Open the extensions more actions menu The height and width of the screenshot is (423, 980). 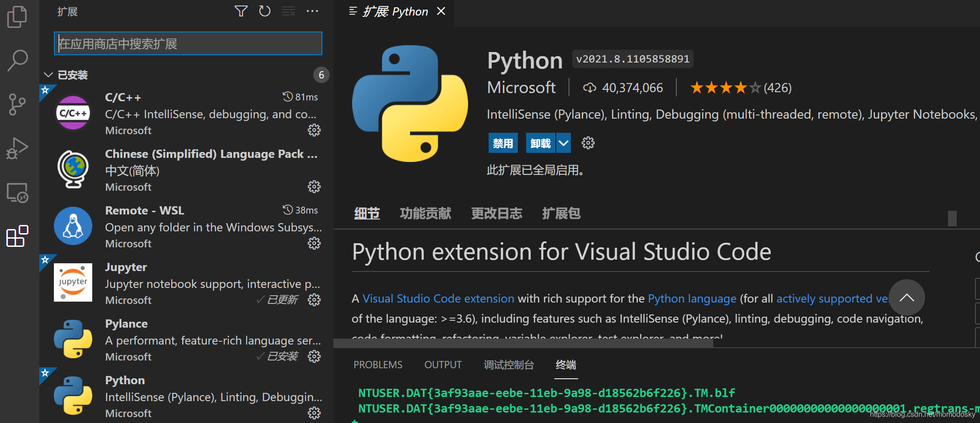tap(312, 11)
